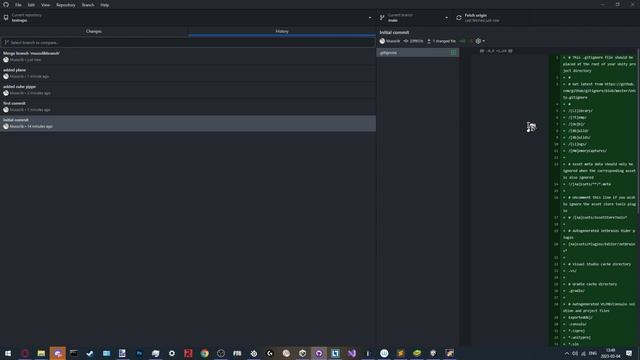Expand the Current repository dropdown
Image resolution: width=640 pixels, height=360 pixels.
coord(188,18)
